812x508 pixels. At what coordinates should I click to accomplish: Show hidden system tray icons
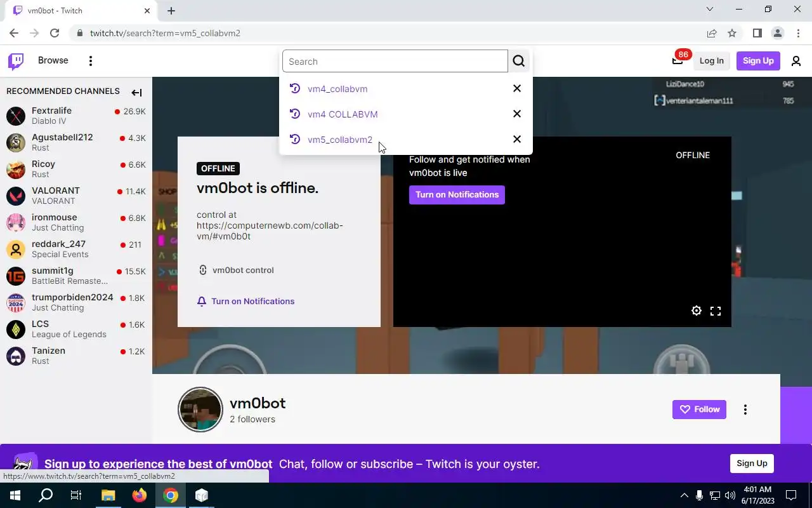coord(684,495)
